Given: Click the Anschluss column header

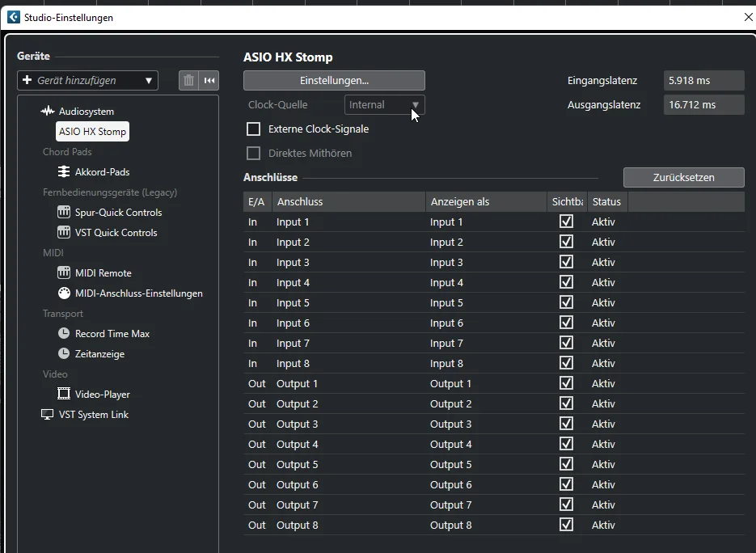Looking at the screenshot, I should (x=348, y=201).
